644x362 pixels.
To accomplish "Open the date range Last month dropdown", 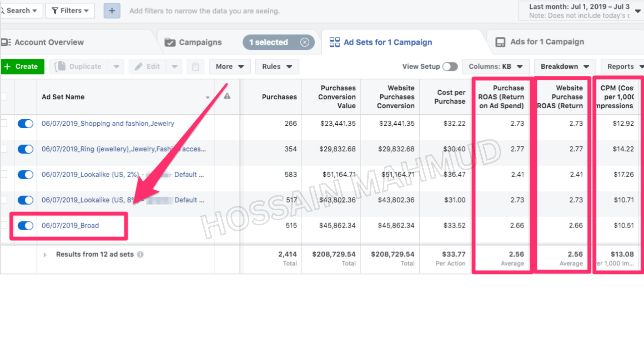I will point(581,11).
